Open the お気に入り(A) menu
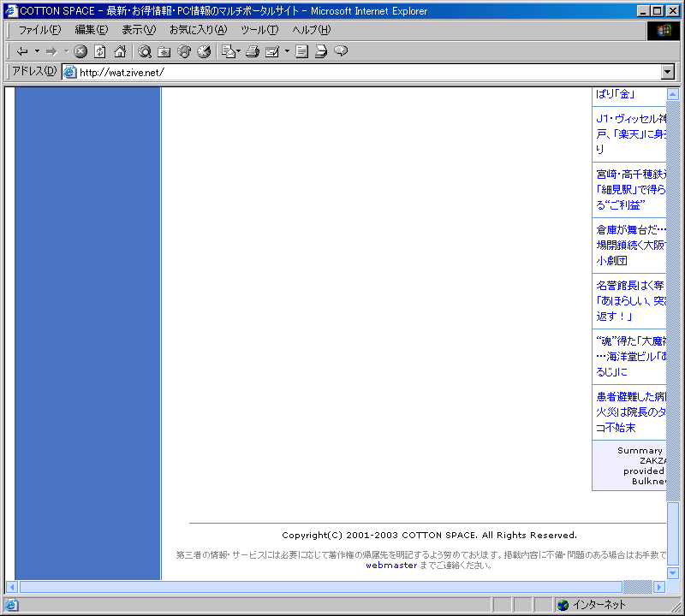This screenshot has width=685, height=616. [x=199, y=30]
